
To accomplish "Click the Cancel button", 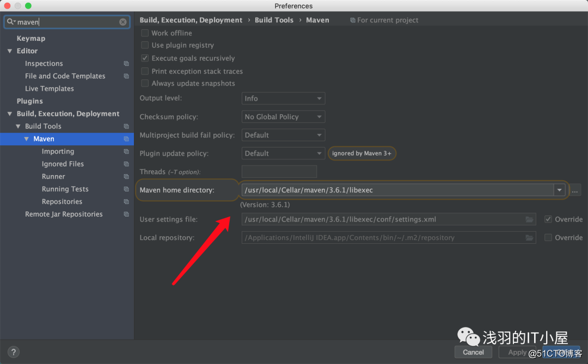I will [473, 352].
